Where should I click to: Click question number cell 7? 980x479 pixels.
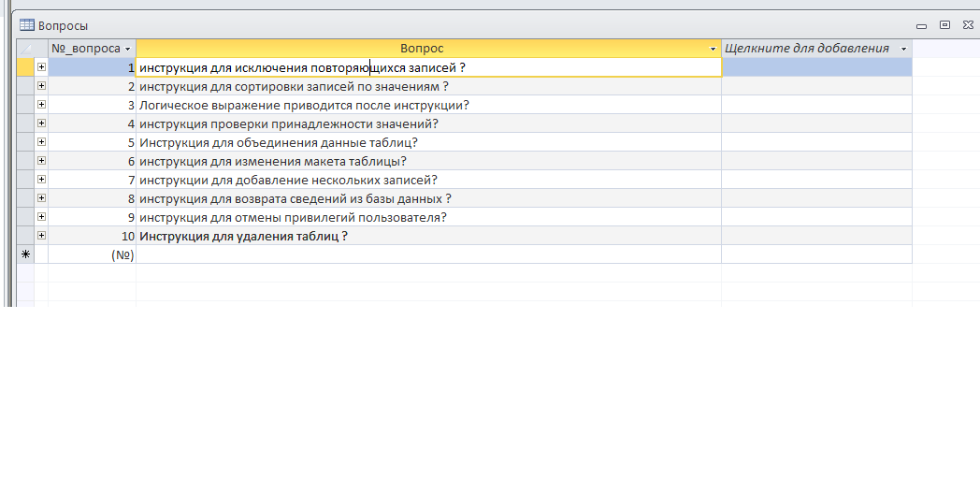(92, 180)
